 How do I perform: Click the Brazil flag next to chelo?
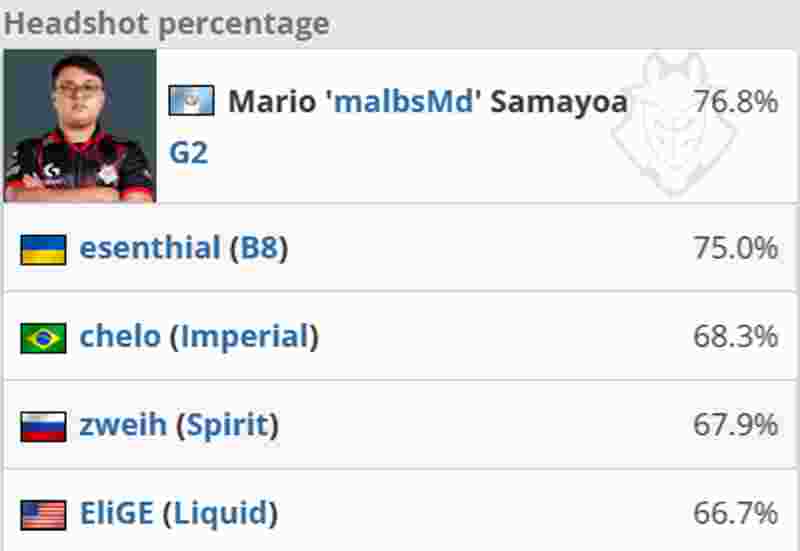43,338
